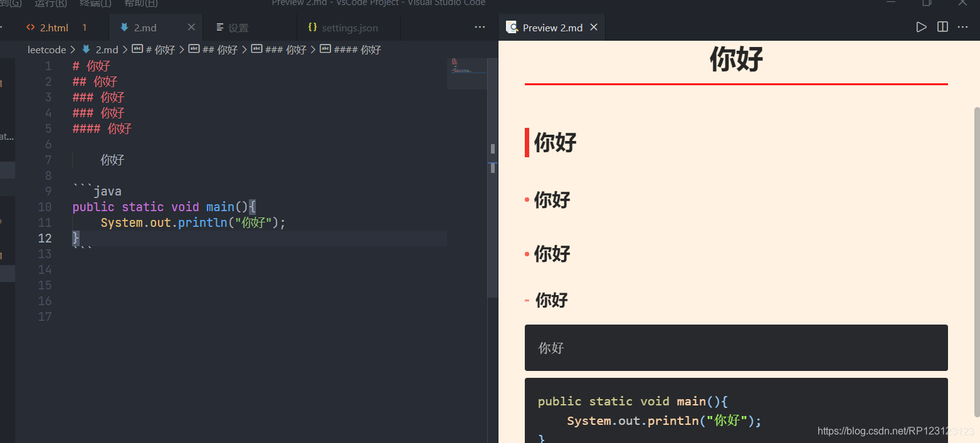Viewport: 980px width, 443px height.
Task: Click the 2.md breadcrumb item
Action: 107,50
